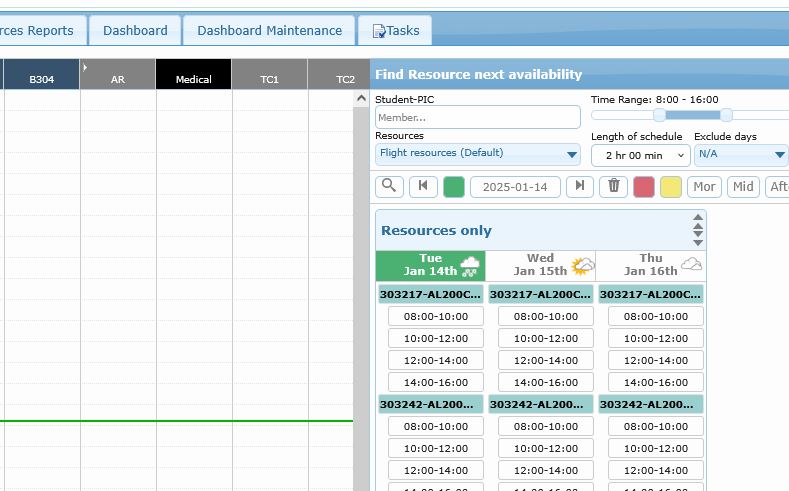
Task: Jump to next date with skip-forward icon
Action: click(x=579, y=186)
